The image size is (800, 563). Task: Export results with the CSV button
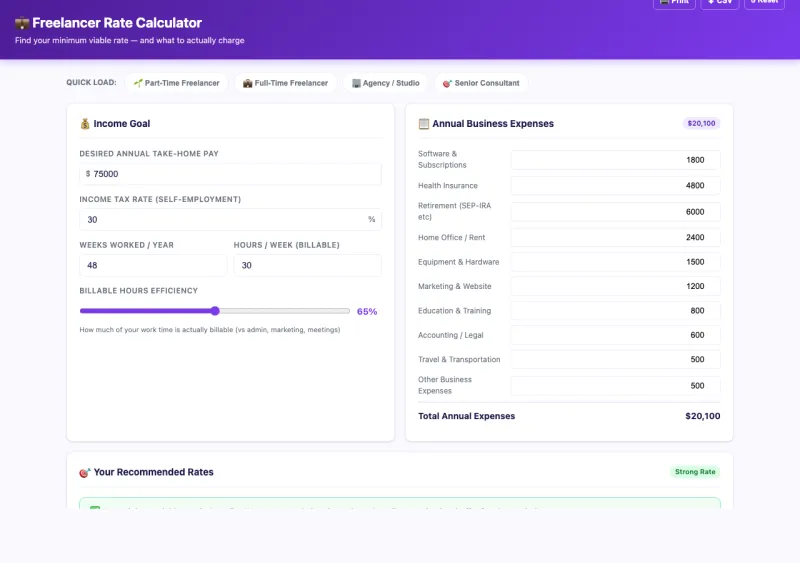click(x=720, y=3)
